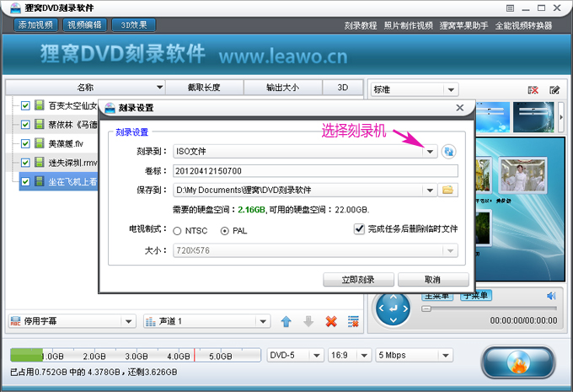Click the refresh burner list icon
The width and height of the screenshot is (573, 392).
tap(448, 152)
